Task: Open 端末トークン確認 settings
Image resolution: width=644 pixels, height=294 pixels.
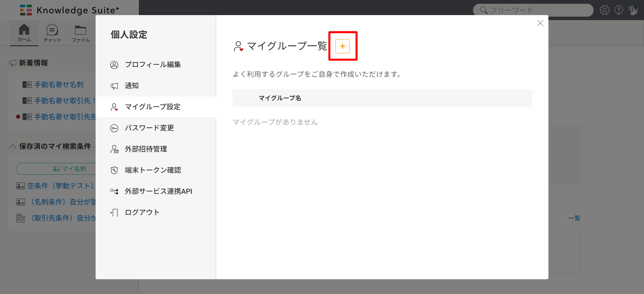Action: tap(153, 170)
